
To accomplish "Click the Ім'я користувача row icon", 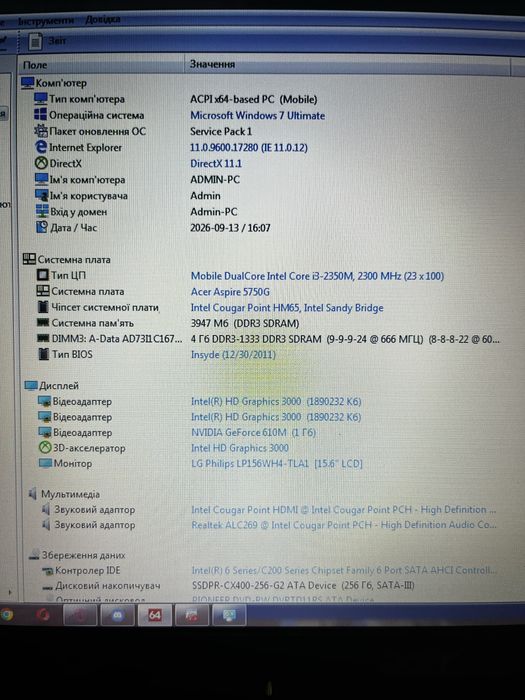I will [42, 196].
